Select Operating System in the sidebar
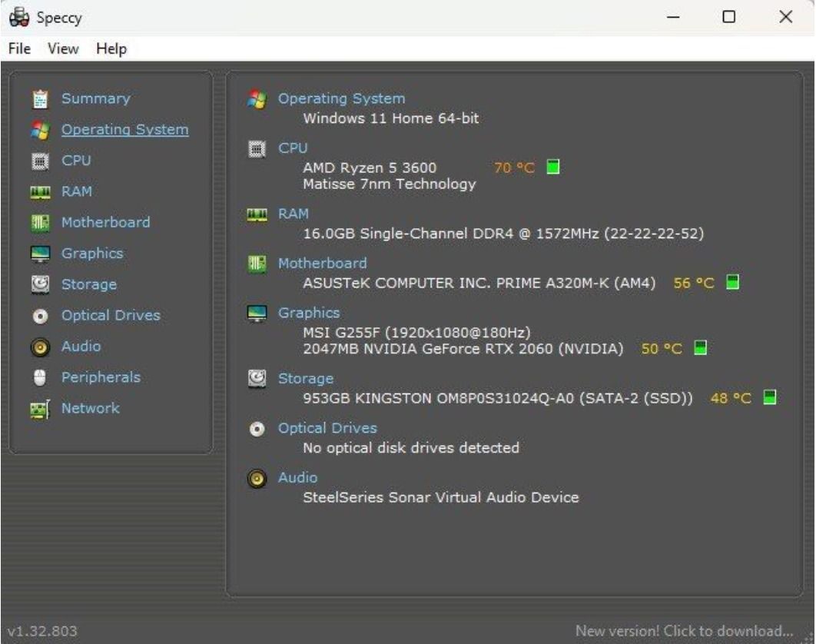This screenshot has height=644, width=816. pos(125,129)
